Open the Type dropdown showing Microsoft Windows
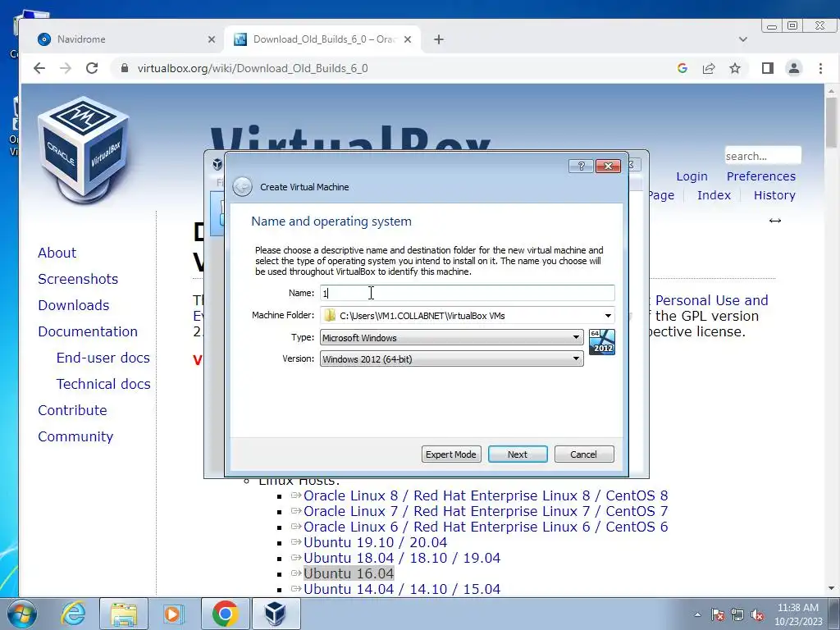This screenshot has width=840, height=630. [452, 337]
